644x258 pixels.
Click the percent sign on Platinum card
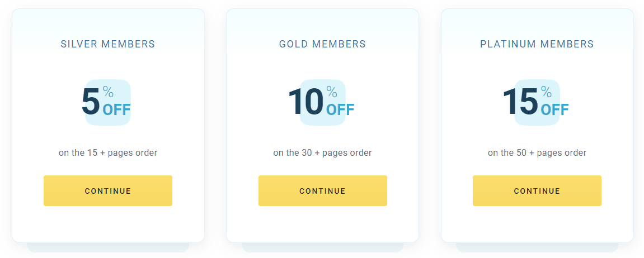(x=546, y=92)
